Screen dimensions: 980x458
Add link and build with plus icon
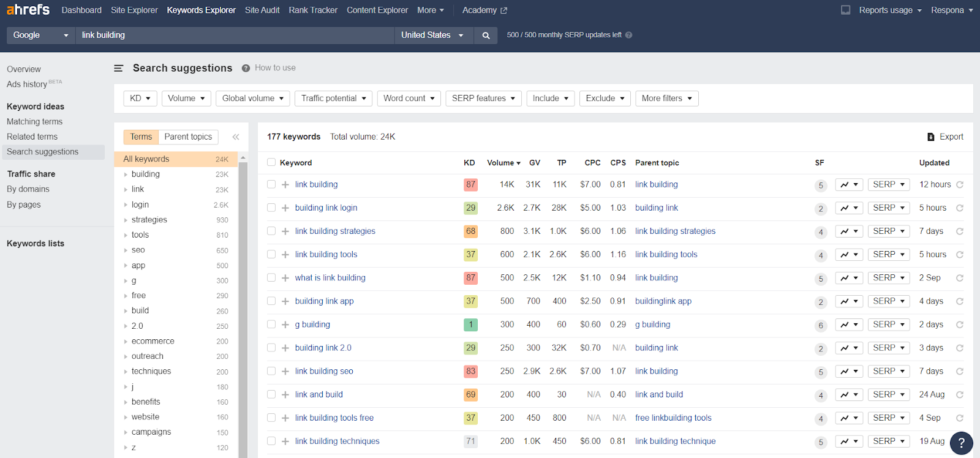(x=285, y=395)
